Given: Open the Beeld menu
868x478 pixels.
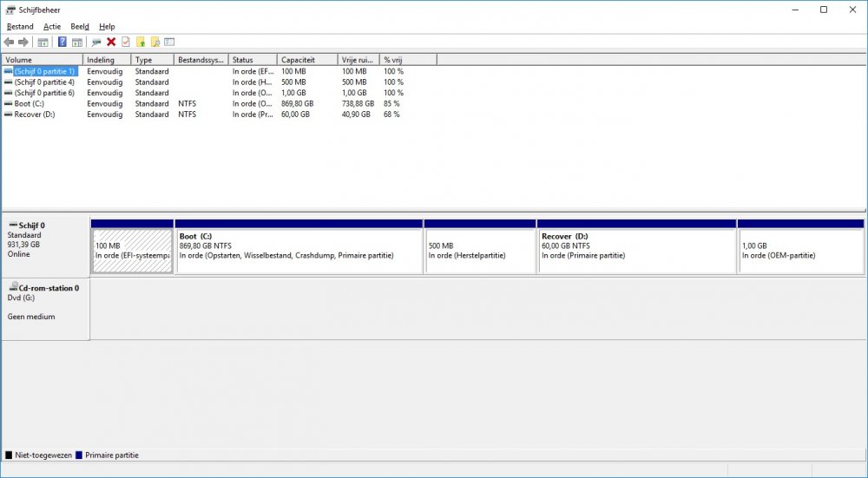Looking at the screenshot, I should tap(80, 27).
